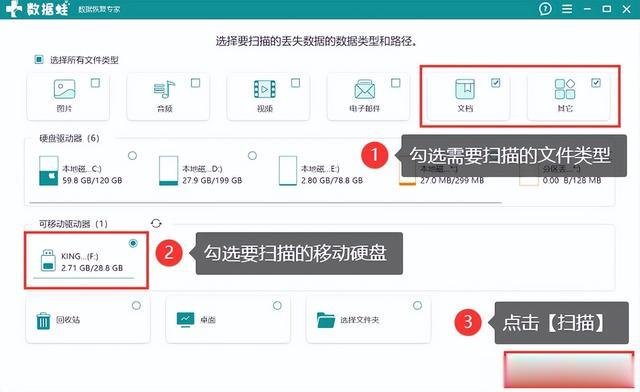Select the 视频 video type icon
This screenshot has width=640, height=392.
pos(264,89)
